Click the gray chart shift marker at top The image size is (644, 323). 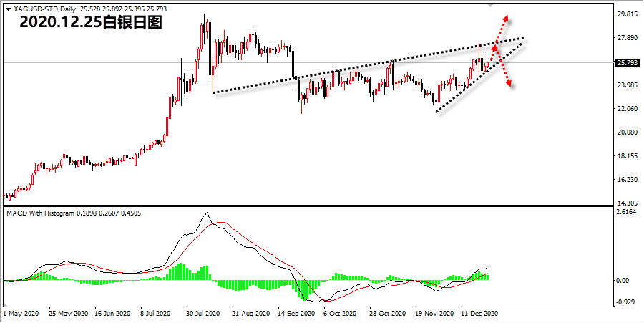[490, 6]
